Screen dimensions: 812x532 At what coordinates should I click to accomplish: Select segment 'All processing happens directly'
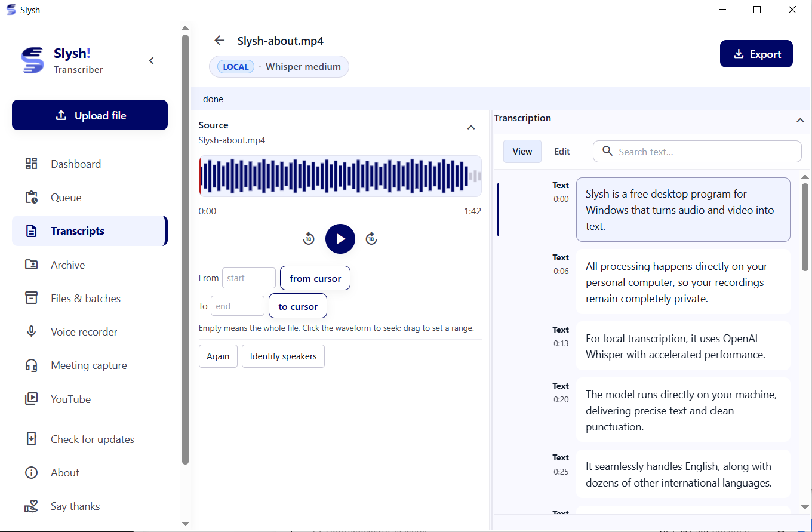pyautogui.click(x=683, y=282)
